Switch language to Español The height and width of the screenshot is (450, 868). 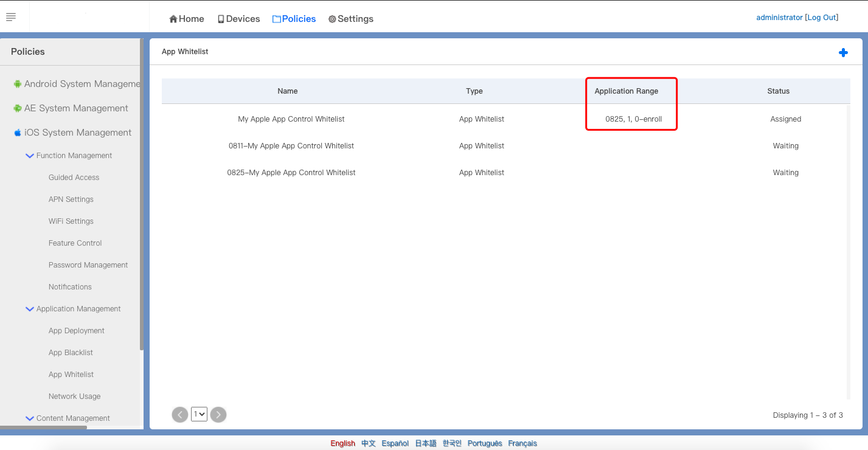tap(395, 443)
